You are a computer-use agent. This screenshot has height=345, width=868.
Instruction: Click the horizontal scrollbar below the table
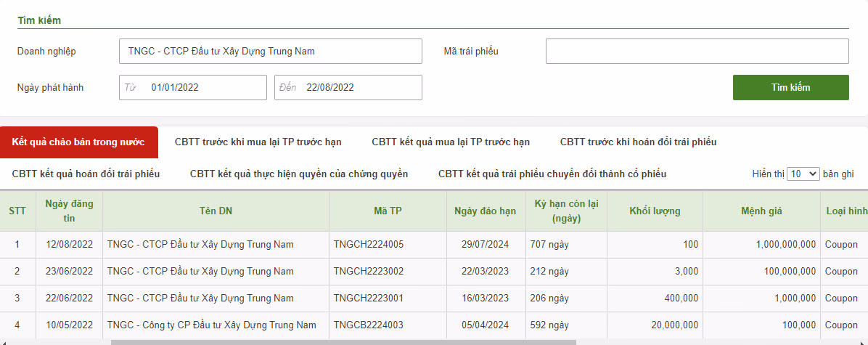pyautogui.click(x=343, y=341)
